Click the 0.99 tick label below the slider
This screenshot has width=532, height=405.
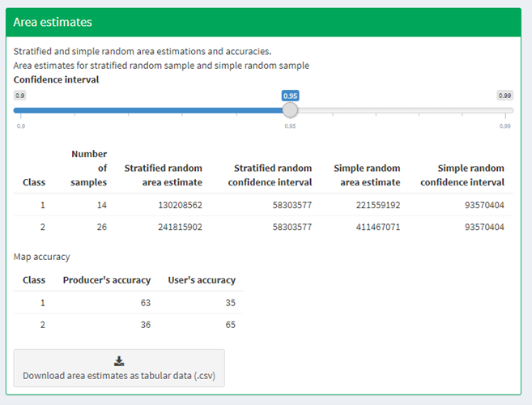pos(504,126)
